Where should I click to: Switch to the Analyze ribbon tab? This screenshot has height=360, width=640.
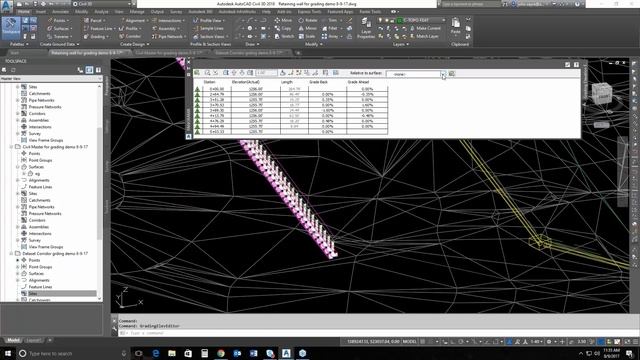[x=102, y=12]
